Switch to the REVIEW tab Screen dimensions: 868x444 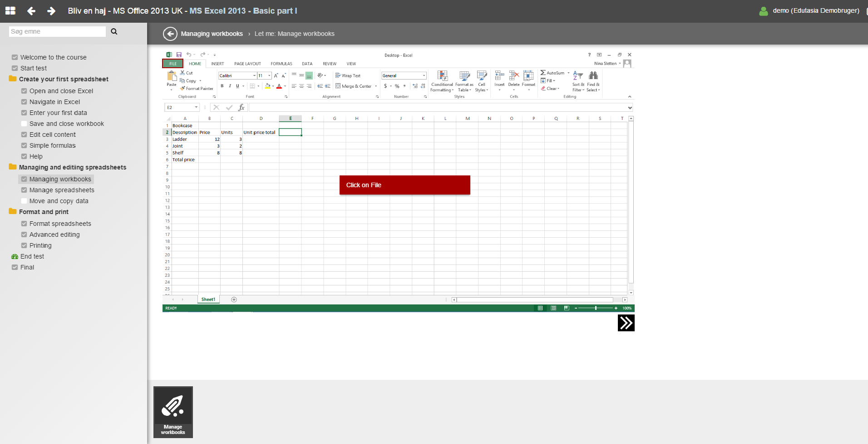(x=330, y=64)
